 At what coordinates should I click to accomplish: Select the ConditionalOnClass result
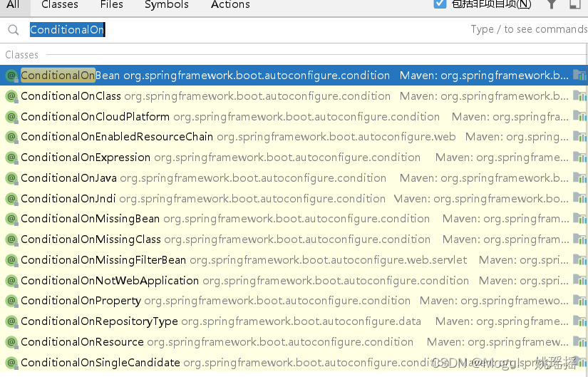[294, 96]
